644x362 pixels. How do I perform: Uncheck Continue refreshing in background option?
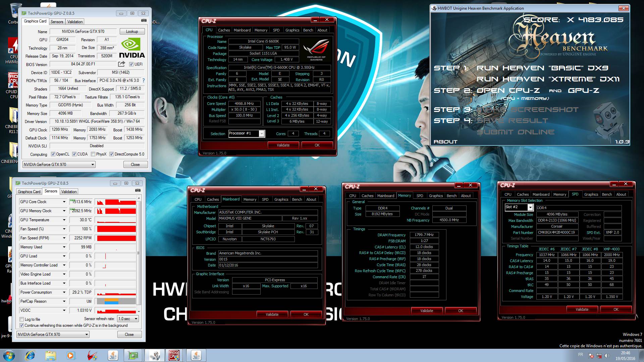click(22, 325)
